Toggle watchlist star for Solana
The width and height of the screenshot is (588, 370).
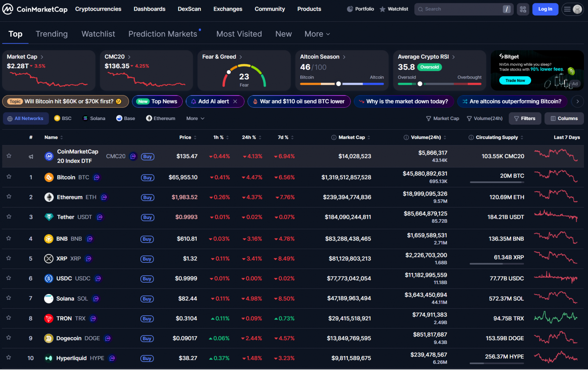[9, 298]
